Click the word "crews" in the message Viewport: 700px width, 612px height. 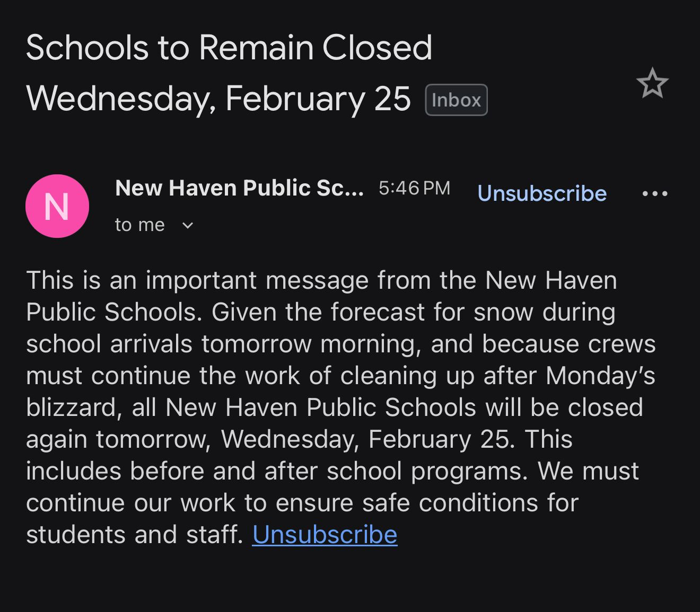[622, 344]
